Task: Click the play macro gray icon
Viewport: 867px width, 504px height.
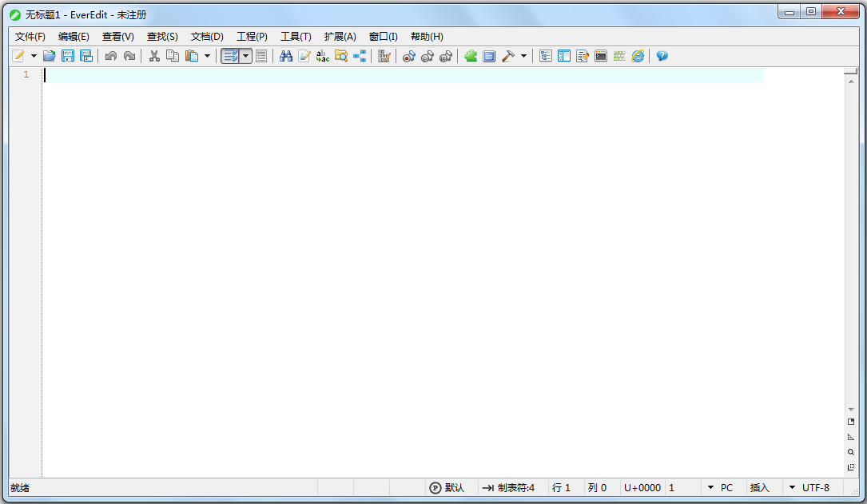Action: (x=428, y=56)
